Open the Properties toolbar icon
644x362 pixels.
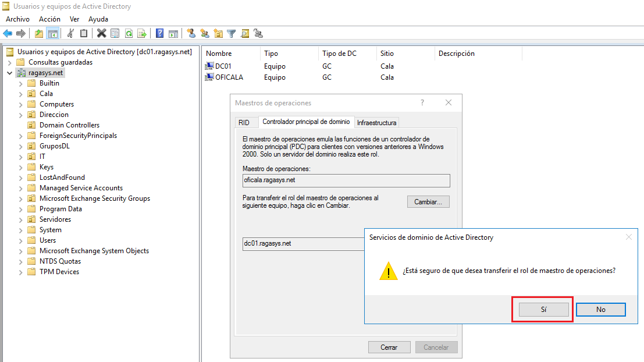[x=115, y=33]
